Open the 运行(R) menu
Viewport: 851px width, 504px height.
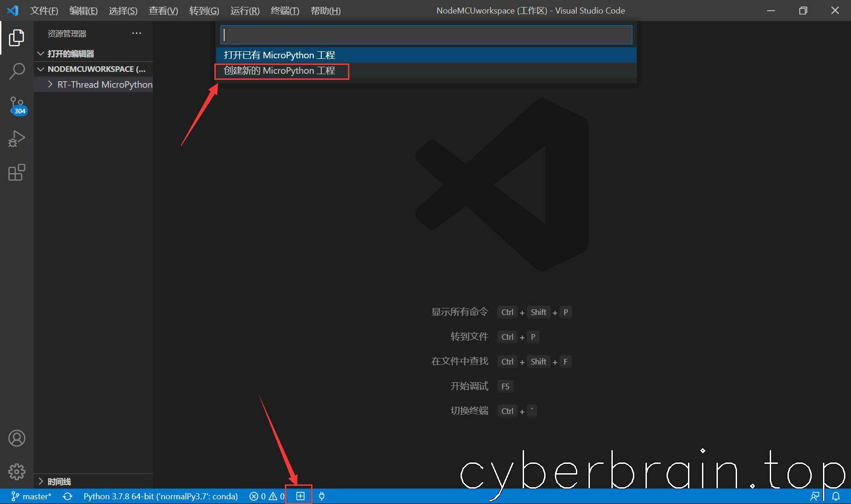click(245, 11)
